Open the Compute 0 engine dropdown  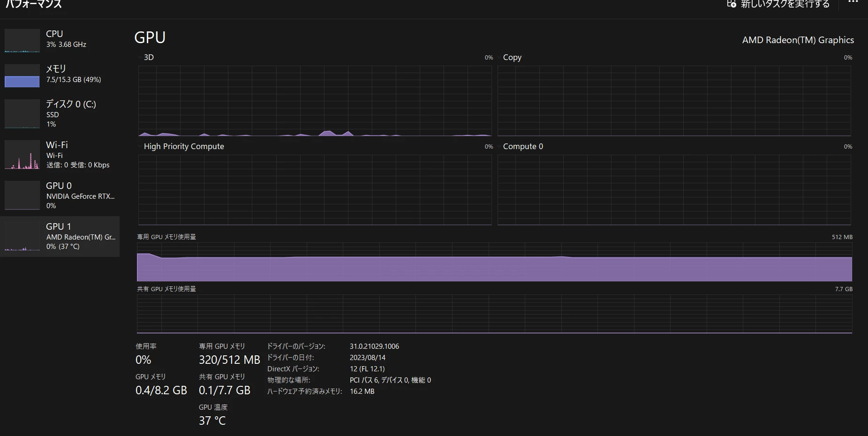point(499,146)
